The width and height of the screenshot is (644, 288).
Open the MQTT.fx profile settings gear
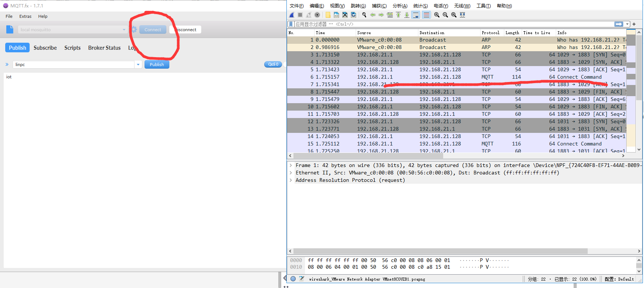134,30
